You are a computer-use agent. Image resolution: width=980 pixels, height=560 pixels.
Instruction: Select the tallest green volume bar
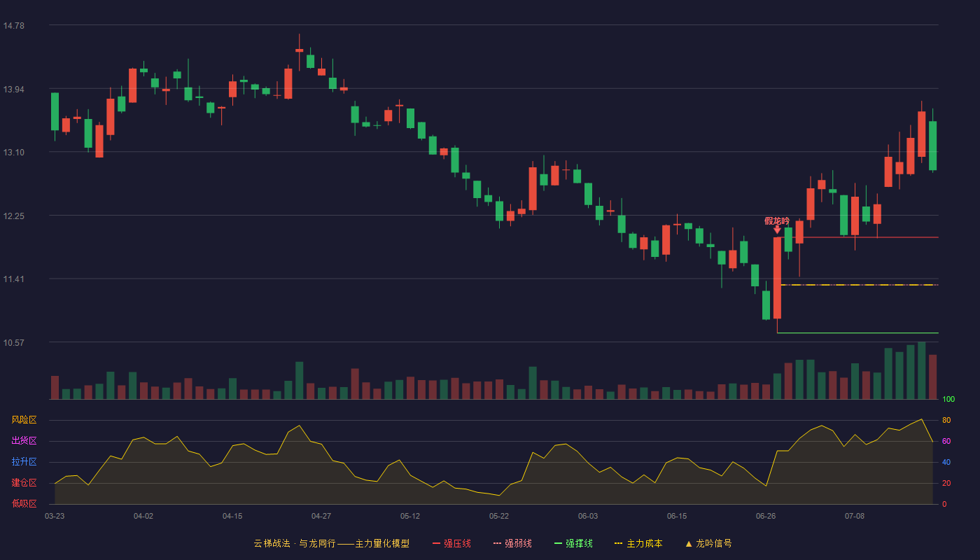(921, 370)
